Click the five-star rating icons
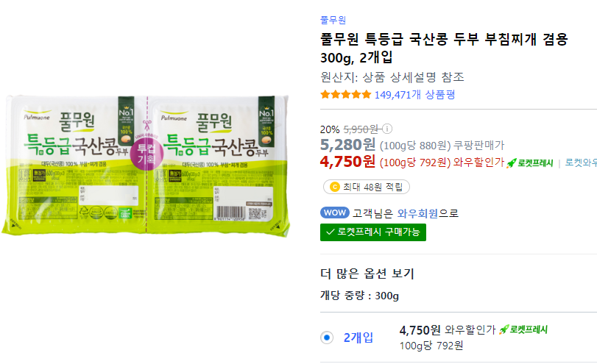597x364 pixels. pos(345,94)
